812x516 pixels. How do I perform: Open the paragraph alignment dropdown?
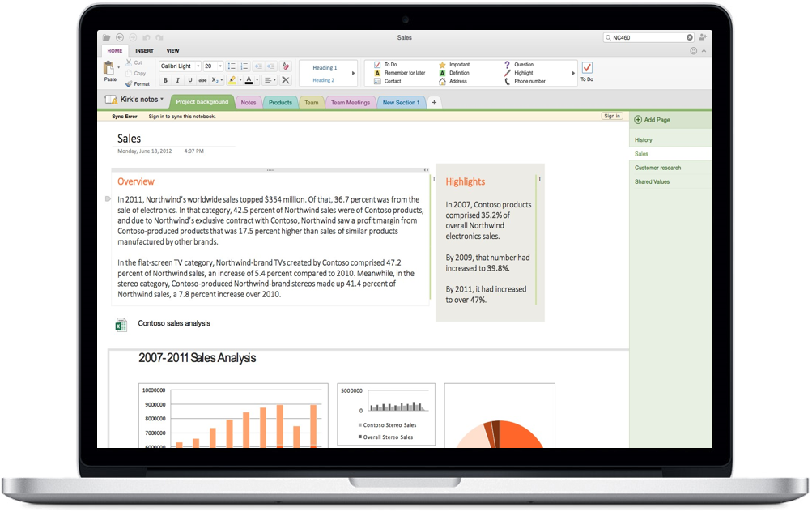coord(270,80)
